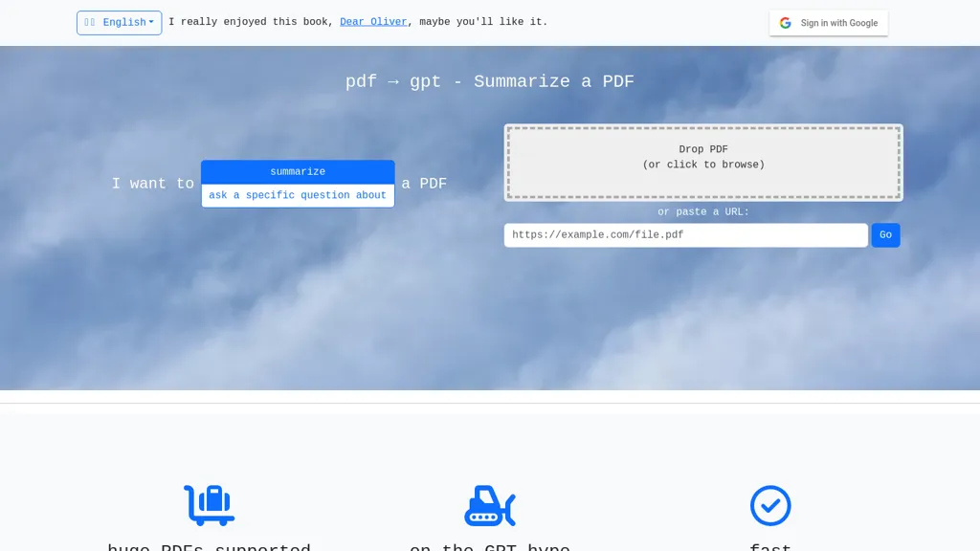Select the summarize option

[x=298, y=172]
